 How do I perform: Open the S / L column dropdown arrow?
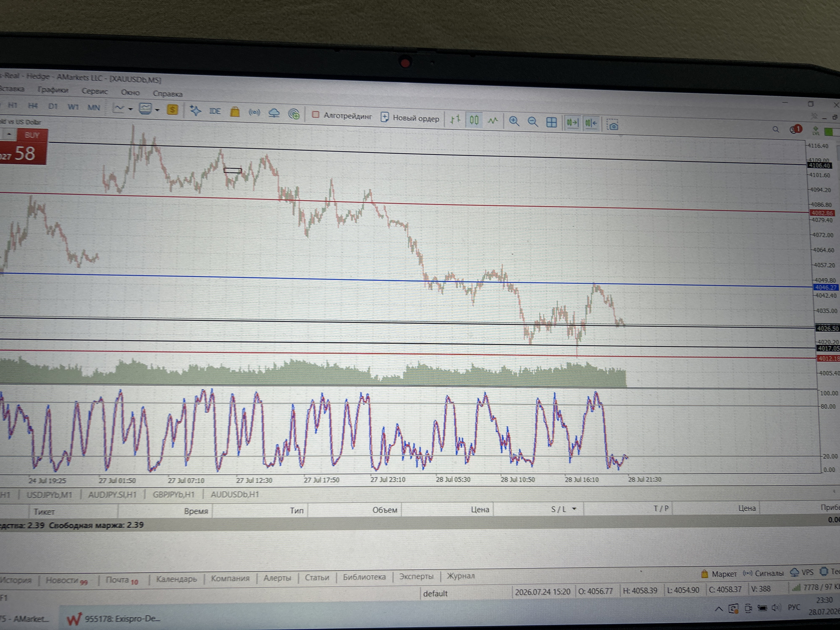tap(574, 509)
